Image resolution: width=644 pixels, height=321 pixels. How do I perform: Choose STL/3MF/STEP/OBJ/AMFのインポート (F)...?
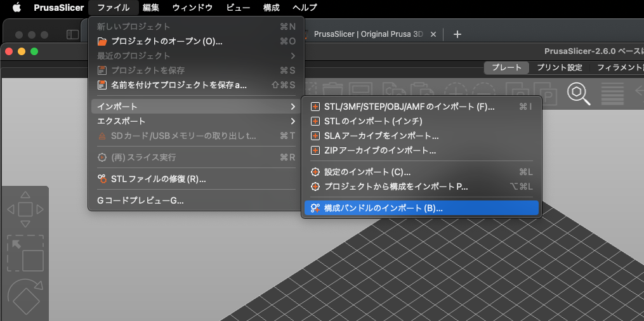[x=421, y=107]
